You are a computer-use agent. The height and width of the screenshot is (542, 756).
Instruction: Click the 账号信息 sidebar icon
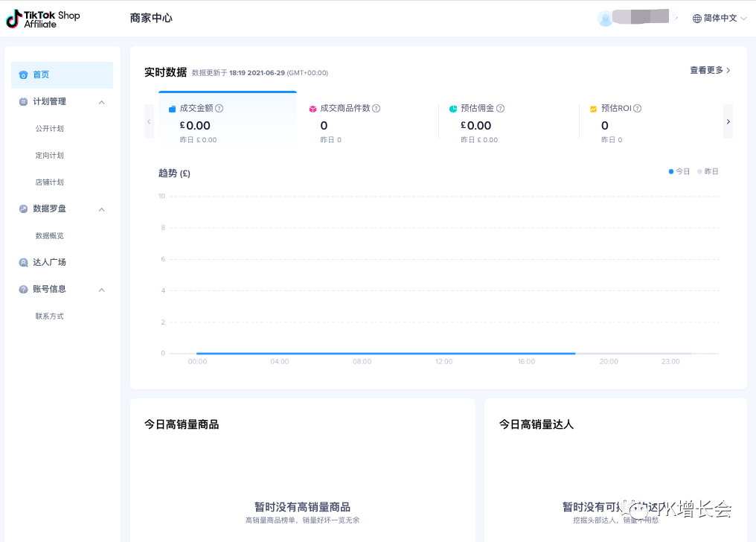point(25,289)
